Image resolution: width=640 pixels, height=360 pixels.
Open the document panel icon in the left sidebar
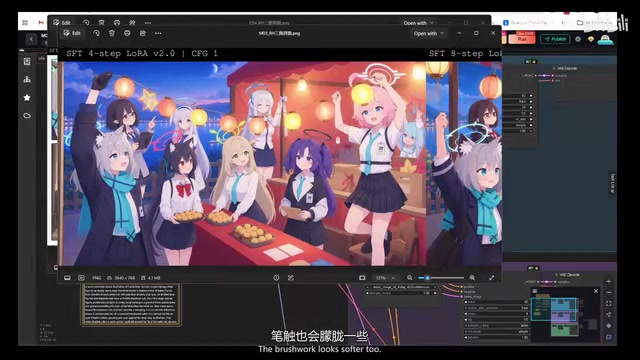pyautogui.click(x=27, y=61)
